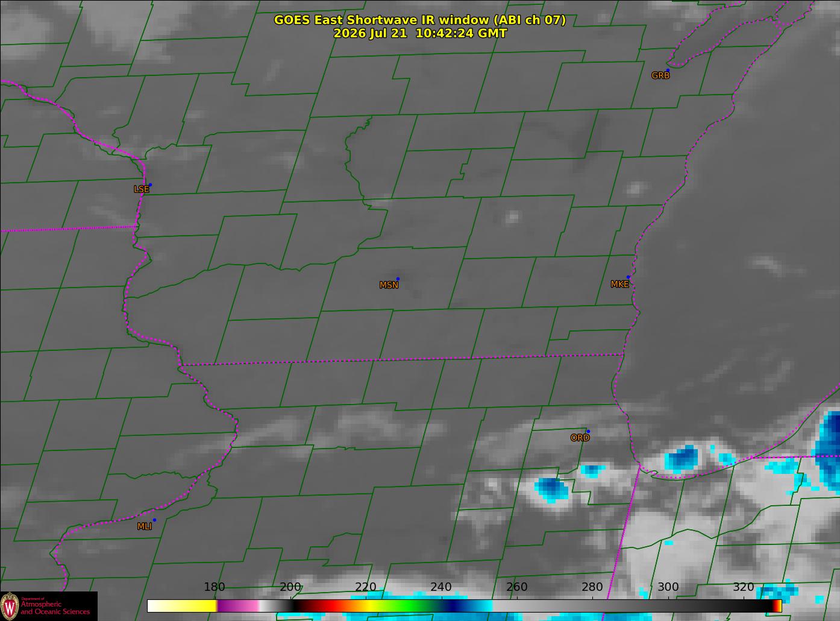This screenshot has height=621, width=840.
Task: Click the magenta segment of the color bar
Action: point(238,605)
